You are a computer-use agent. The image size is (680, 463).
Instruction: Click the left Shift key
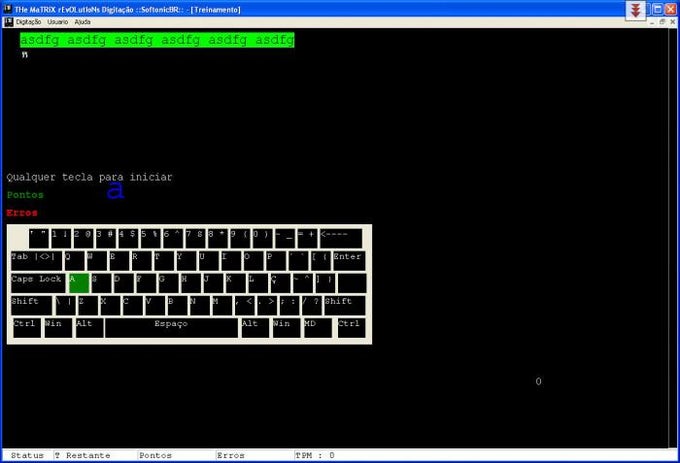tap(31, 306)
